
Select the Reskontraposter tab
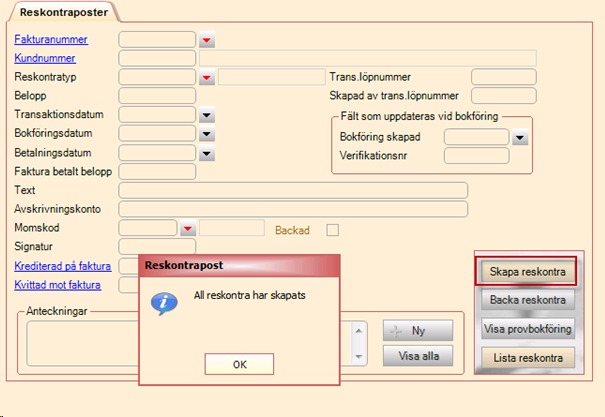pyautogui.click(x=62, y=11)
